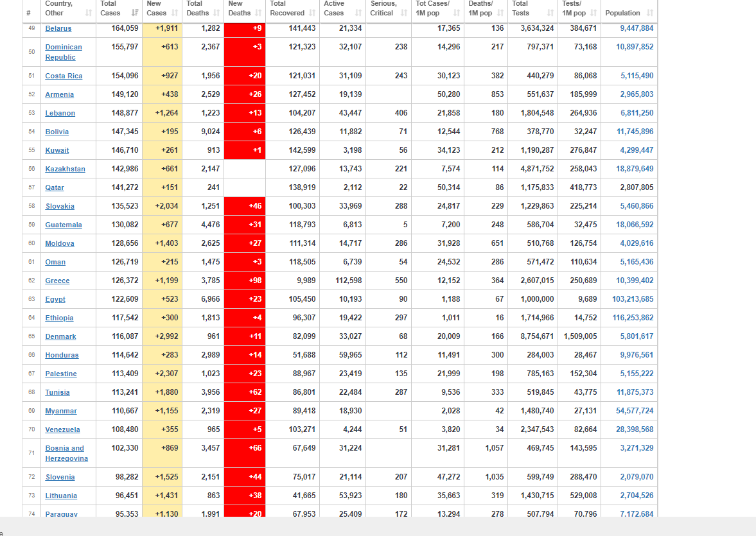Screen dimensions: 756x536
Task: Open the Qatar country link
Action: (55, 188)
